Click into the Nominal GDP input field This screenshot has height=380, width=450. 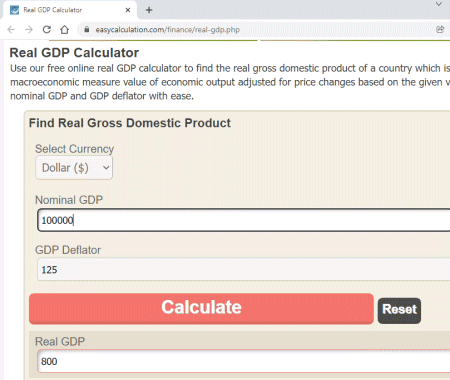tap(244, 220)
